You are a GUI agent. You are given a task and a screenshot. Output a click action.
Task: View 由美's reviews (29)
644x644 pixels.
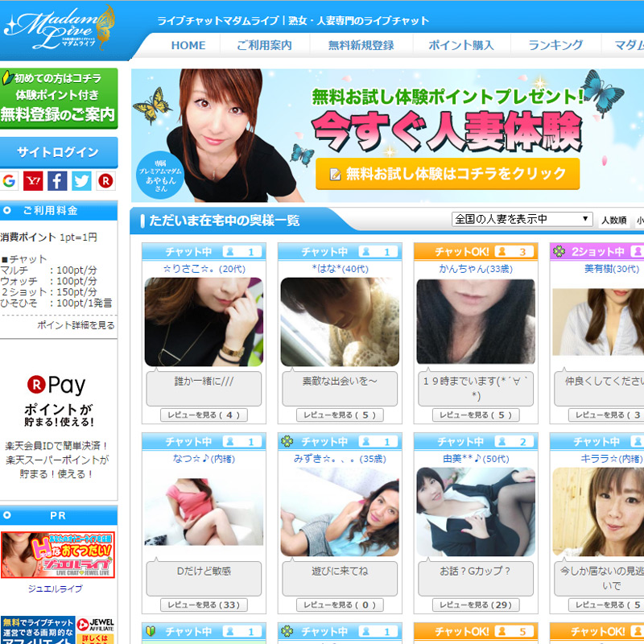476,605
